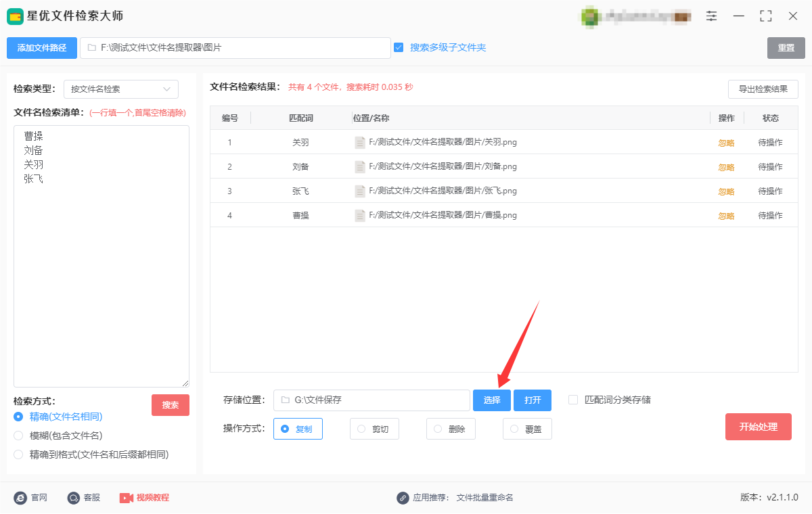This screenshot has height=514, width=812.
Task: Click path text F:/测试文件/文件名提取器/图片/关羽.png
Action: pos(443,143)
